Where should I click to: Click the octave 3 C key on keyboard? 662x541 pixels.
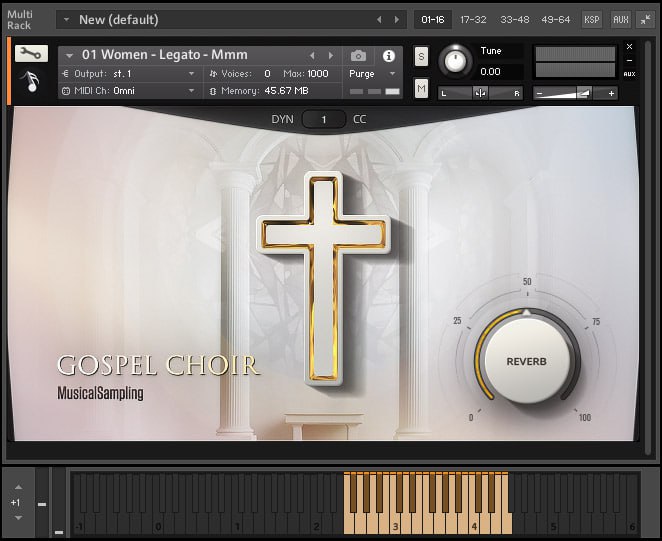(395, 524)
